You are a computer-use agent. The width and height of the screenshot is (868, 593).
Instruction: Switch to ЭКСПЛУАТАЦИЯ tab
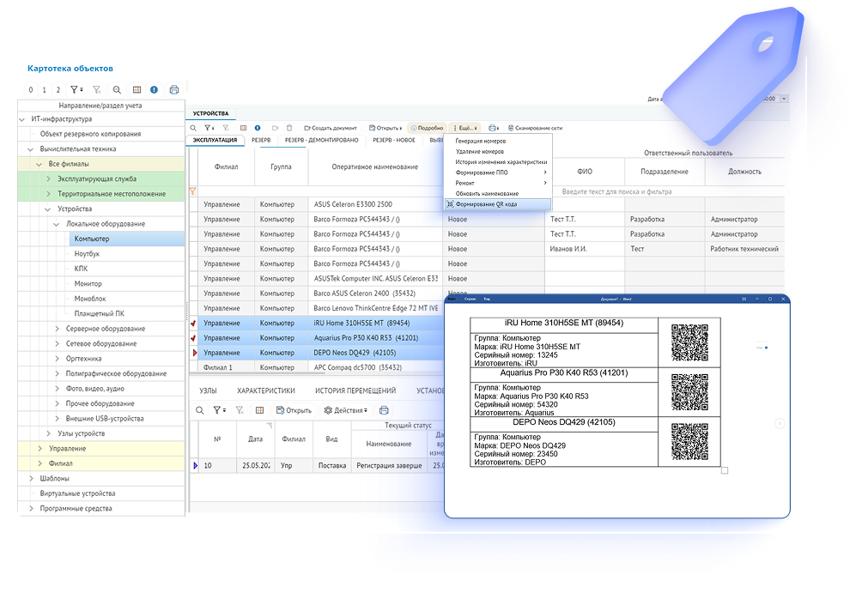tap(215, 140)
